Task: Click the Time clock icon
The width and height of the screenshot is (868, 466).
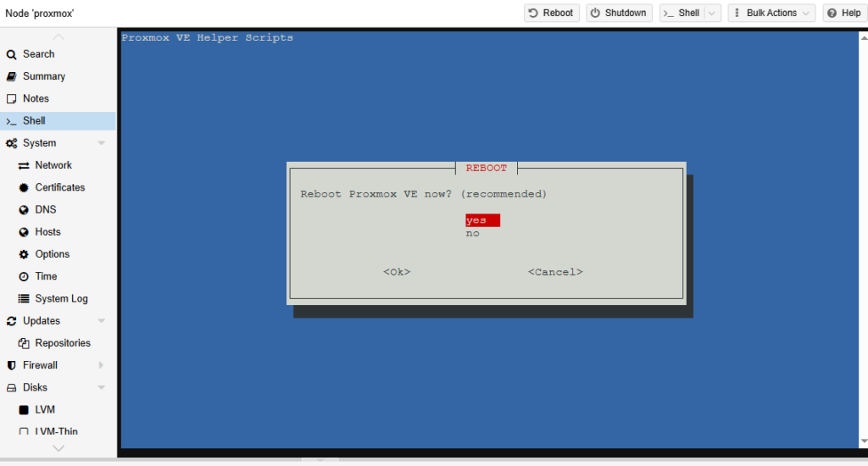Action: 24,277
